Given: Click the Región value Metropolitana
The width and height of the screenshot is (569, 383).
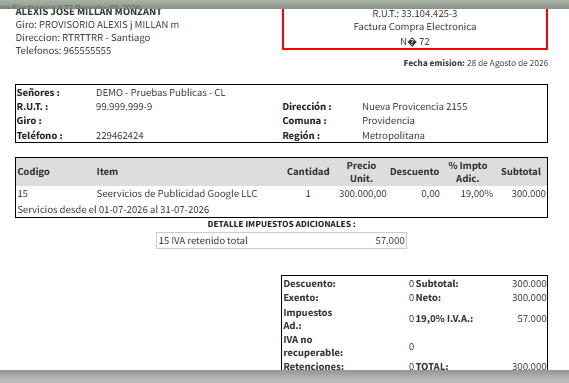Looking at the screenshot, I should [x=393, y=136].
